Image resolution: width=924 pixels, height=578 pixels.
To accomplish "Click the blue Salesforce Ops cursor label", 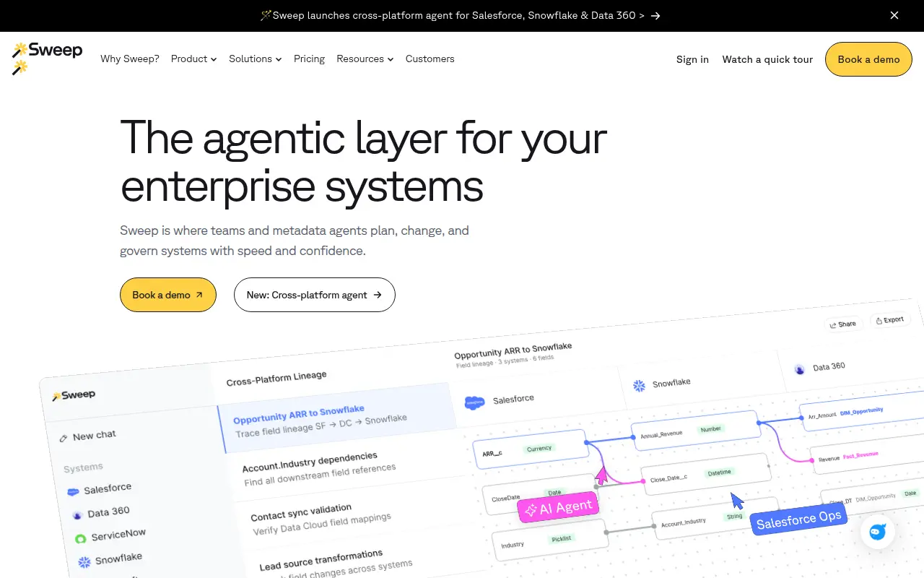I will click(798, 519).
